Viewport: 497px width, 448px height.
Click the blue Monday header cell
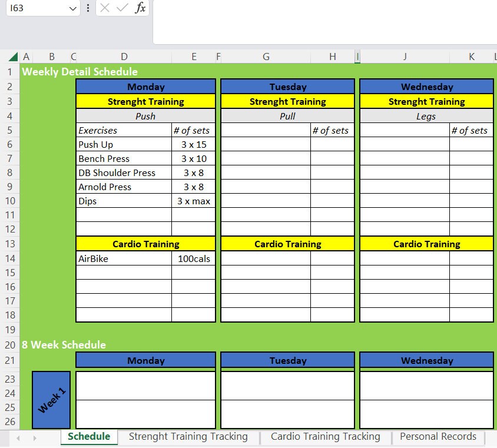pos(145,86)
